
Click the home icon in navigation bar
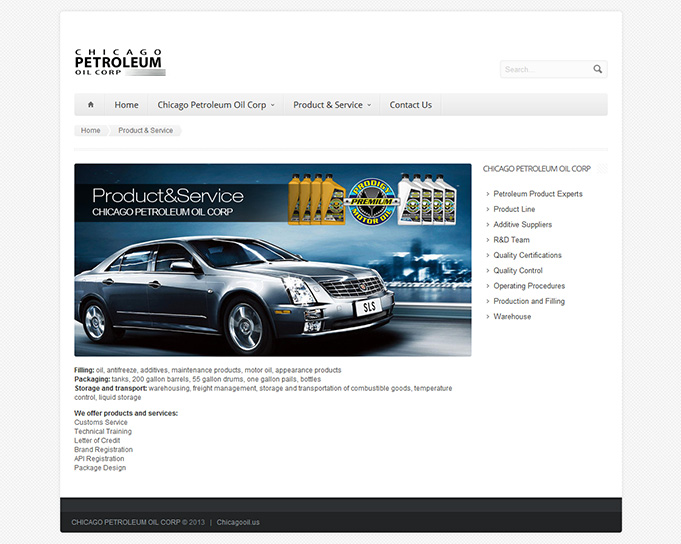click(x=90, y=105)
